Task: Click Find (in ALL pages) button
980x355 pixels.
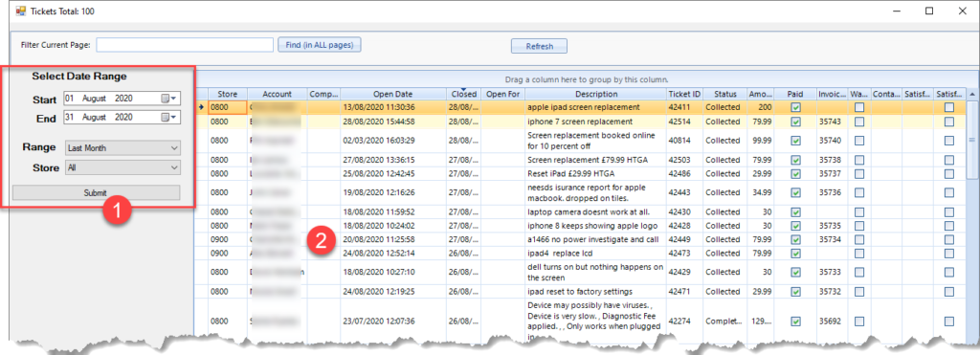Action: (320, 45)
